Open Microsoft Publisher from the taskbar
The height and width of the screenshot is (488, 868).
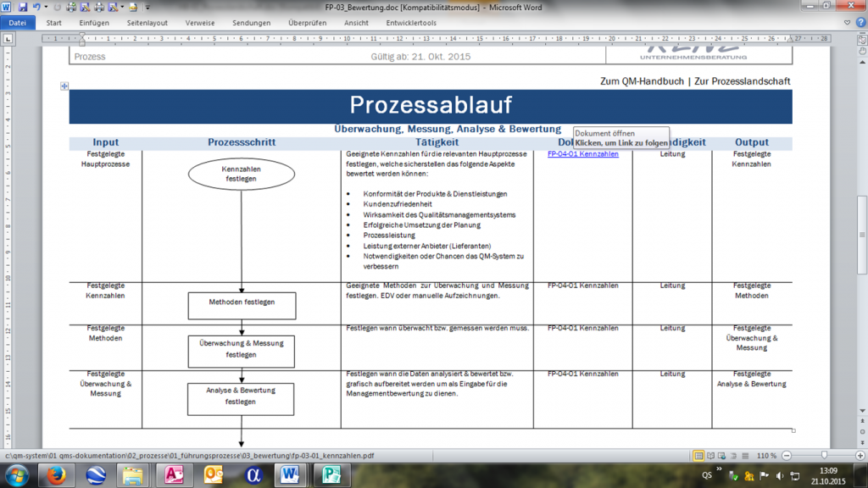pos(331,475)
